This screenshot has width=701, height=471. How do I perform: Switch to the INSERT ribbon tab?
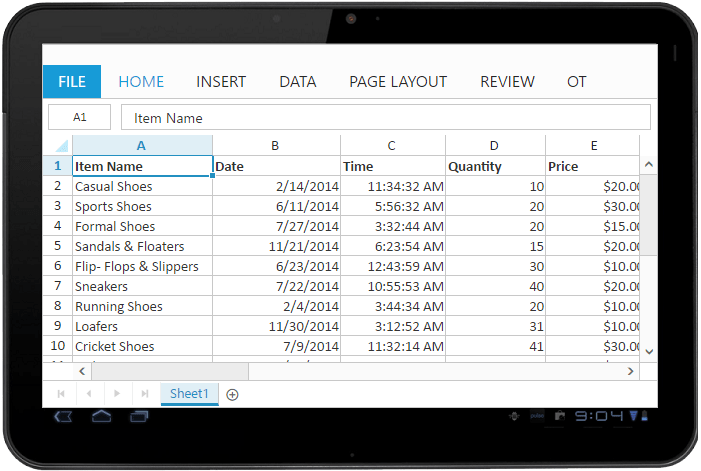(221, 82)
